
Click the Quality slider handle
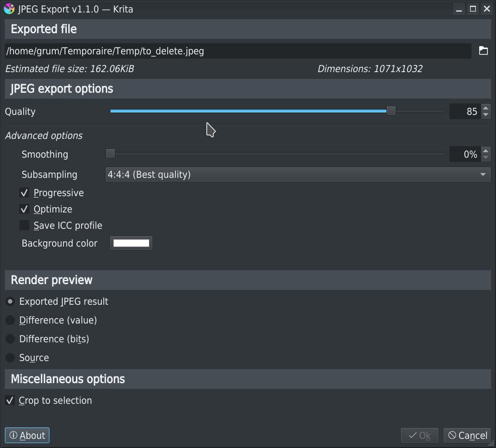[391, 111]
